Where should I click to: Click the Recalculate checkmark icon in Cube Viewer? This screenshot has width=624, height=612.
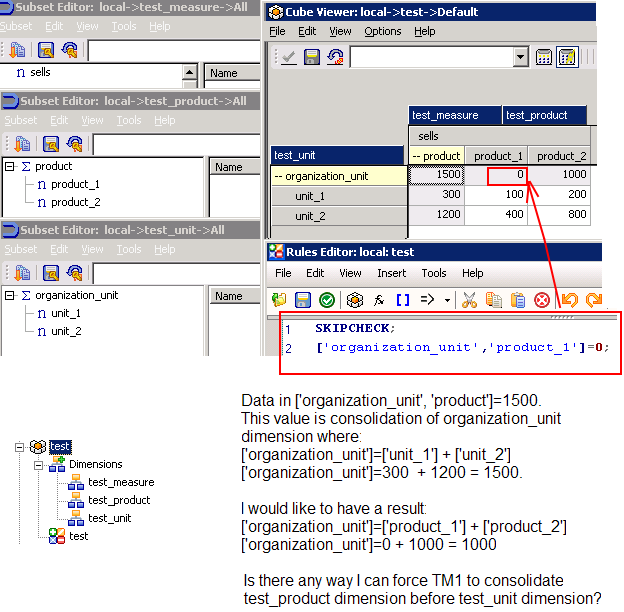[x=289, y=57]
